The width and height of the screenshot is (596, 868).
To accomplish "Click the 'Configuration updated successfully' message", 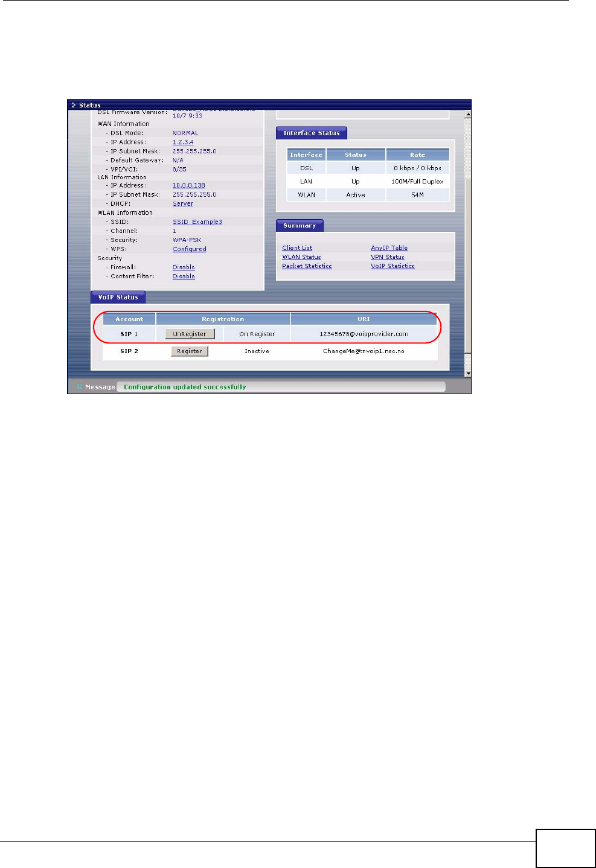I will coord(185,387).
